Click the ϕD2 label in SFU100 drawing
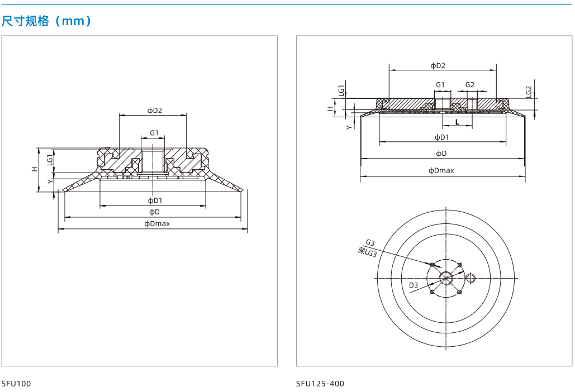 [155, 110]
